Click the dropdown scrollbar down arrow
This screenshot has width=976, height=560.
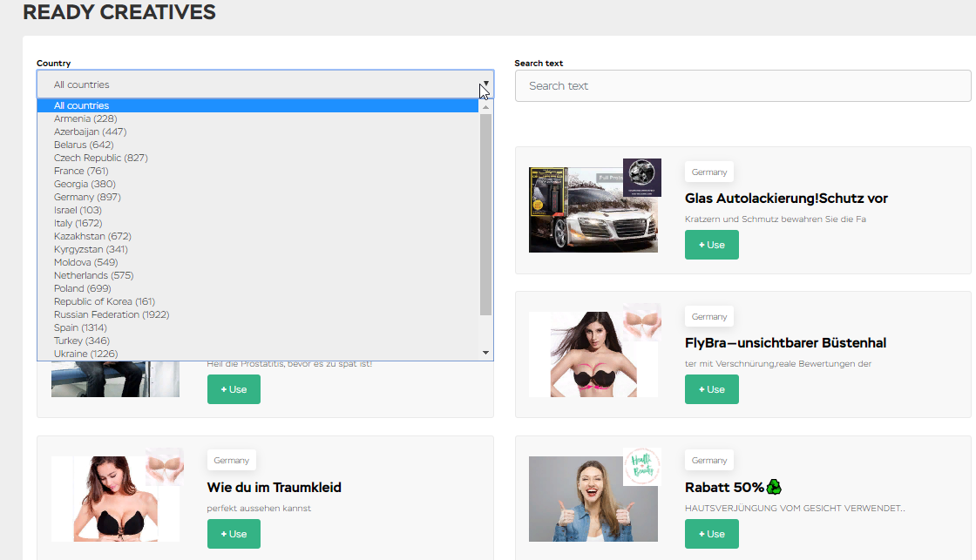[x=485, y=353]
